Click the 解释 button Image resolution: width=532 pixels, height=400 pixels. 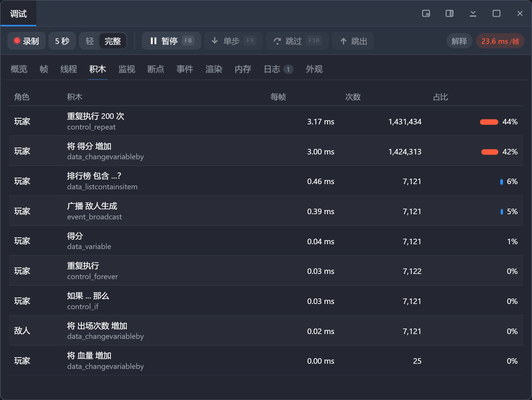click(x=459, y=41)
